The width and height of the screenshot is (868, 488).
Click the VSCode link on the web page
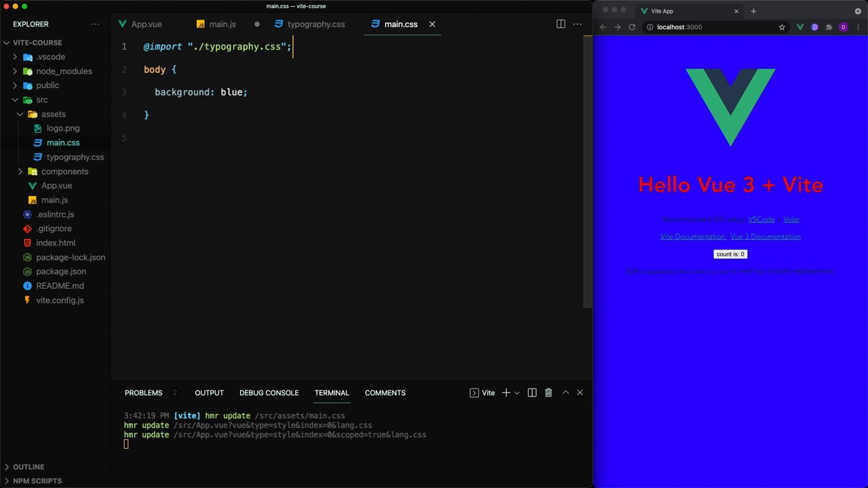[x=761, y=220]
